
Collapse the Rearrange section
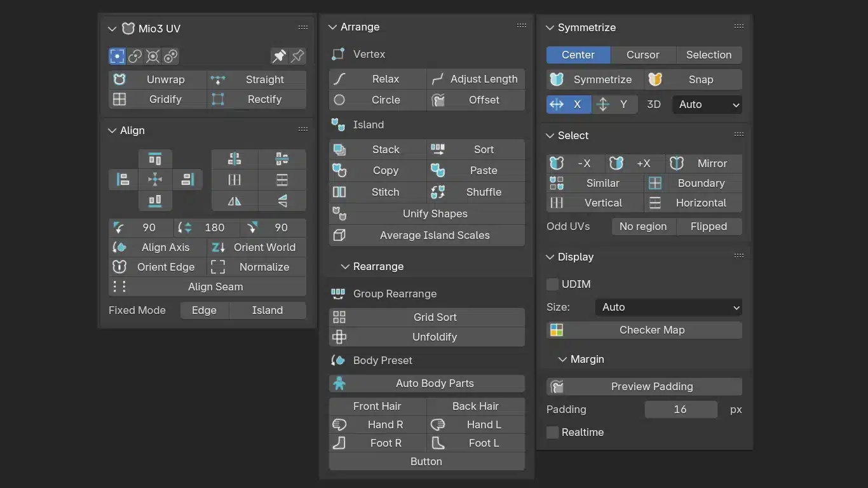(346, 266)
